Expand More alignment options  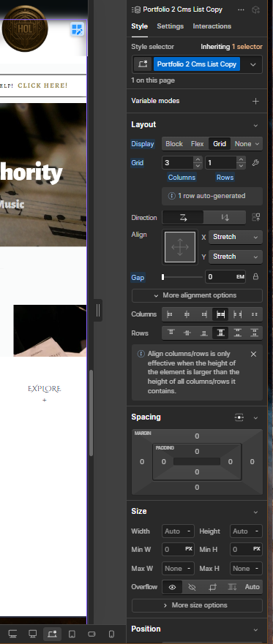[197, 295]
